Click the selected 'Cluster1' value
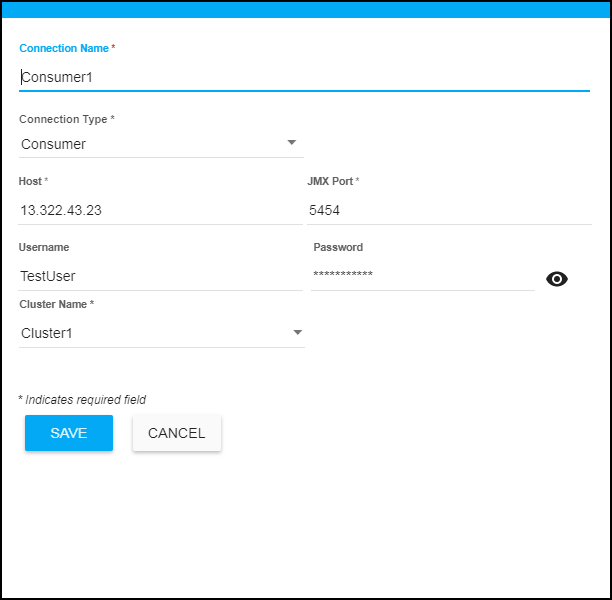The height and width of the screenshot is (600, 612). [x=47, y=334]
